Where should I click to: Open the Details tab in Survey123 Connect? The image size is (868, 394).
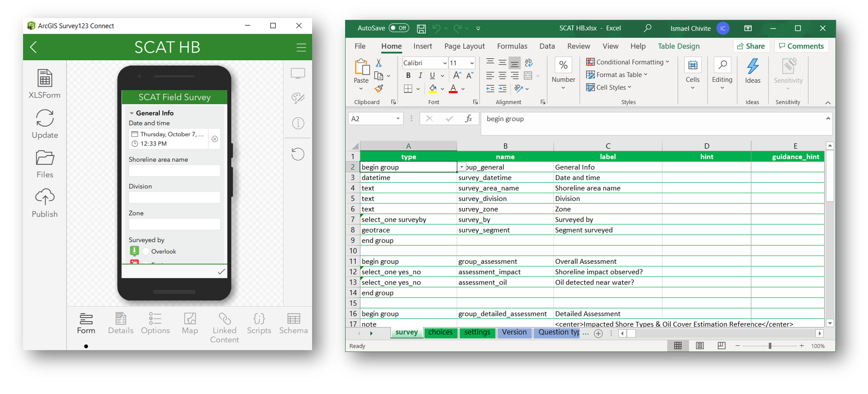pyautogui.click(x=120, y=323)
